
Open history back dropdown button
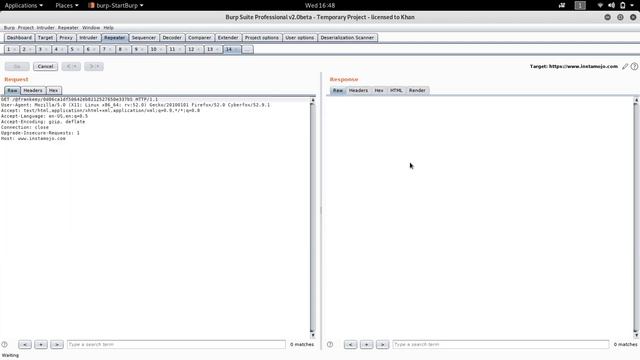click(x=71, y=66)
